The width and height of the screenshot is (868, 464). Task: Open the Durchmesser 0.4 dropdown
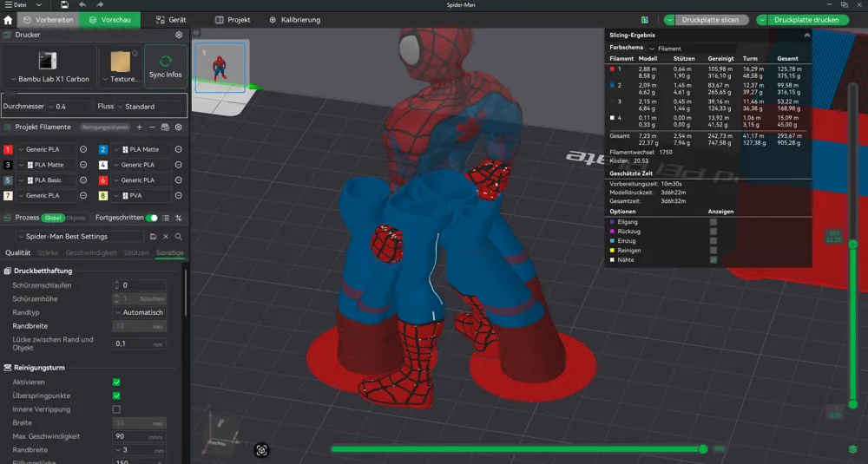70,107
